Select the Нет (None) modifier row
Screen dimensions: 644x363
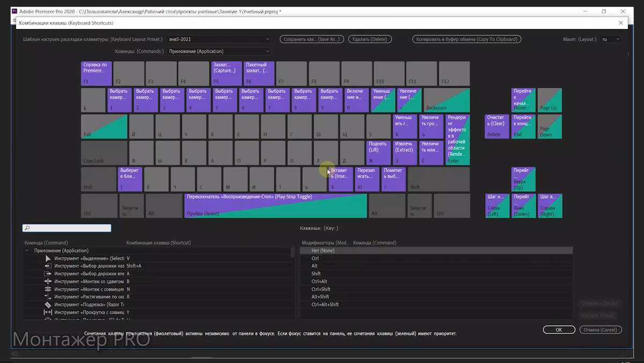tap(436, 251)
